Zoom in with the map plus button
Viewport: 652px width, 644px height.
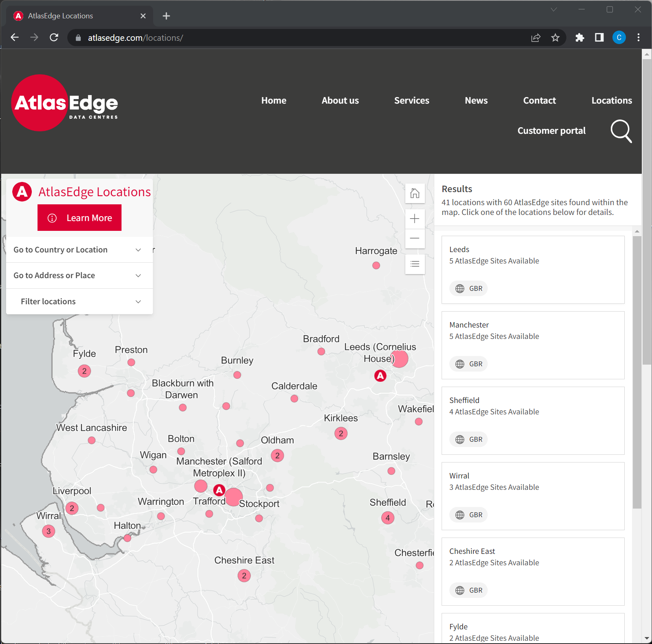[415, 219]
